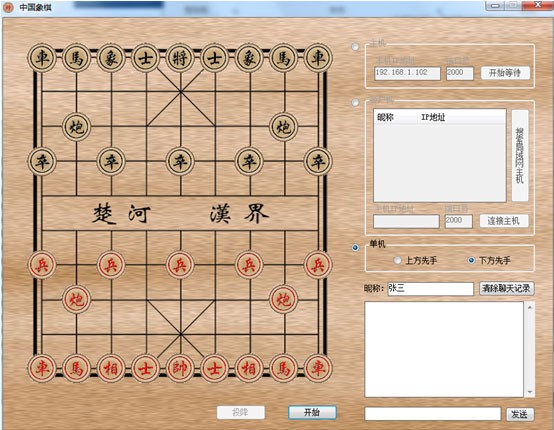Pick the center red 兵 soldier piece
Screen dimensions: 554x430
180,265
